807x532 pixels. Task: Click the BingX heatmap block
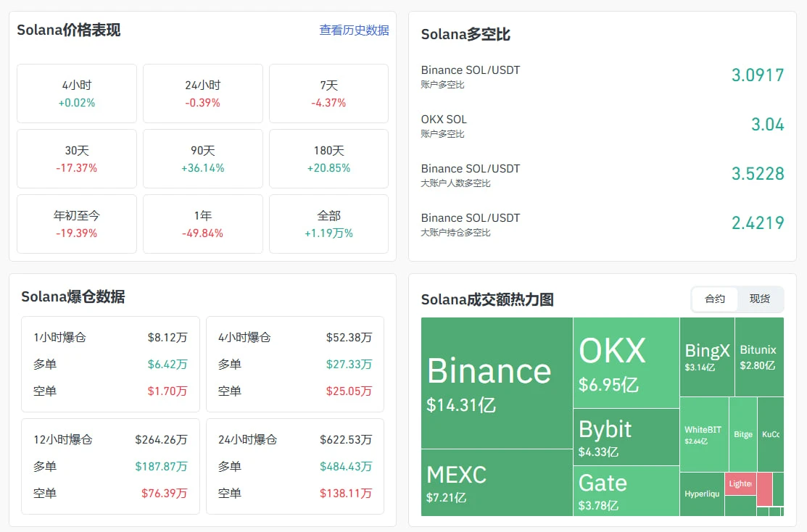[707, 357]
